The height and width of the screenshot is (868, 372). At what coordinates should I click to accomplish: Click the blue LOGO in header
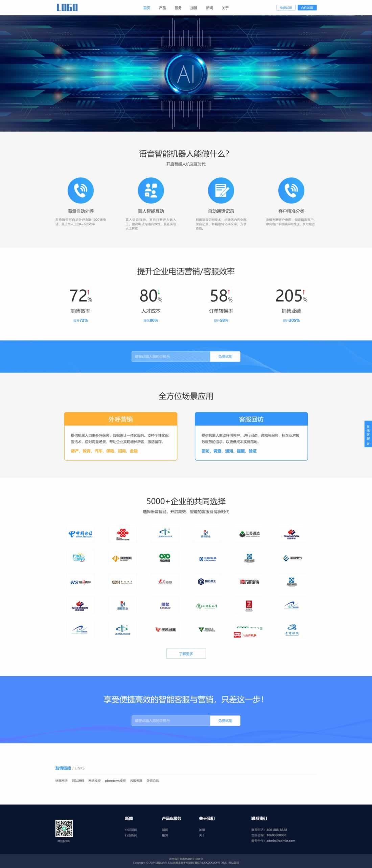(67, 7)
